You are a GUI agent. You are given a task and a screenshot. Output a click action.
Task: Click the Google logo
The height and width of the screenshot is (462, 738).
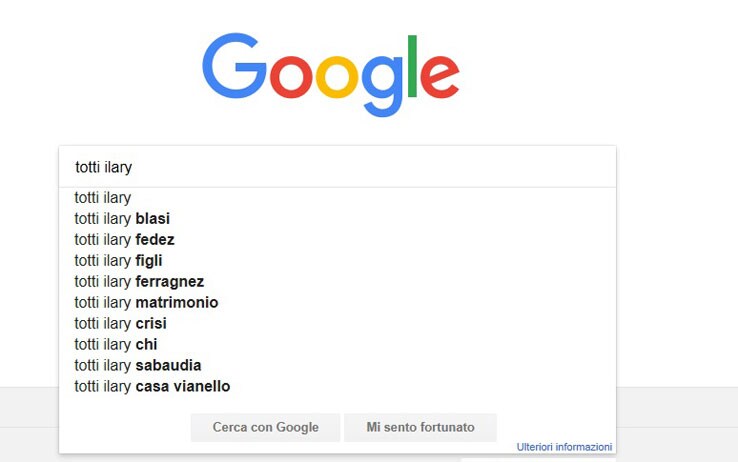tap(330, 74)
